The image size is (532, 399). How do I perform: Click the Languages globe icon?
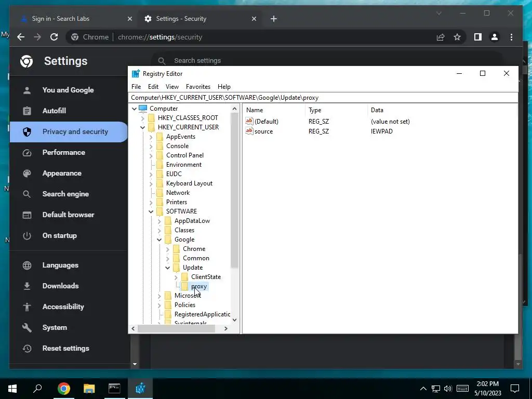(27, 265)
